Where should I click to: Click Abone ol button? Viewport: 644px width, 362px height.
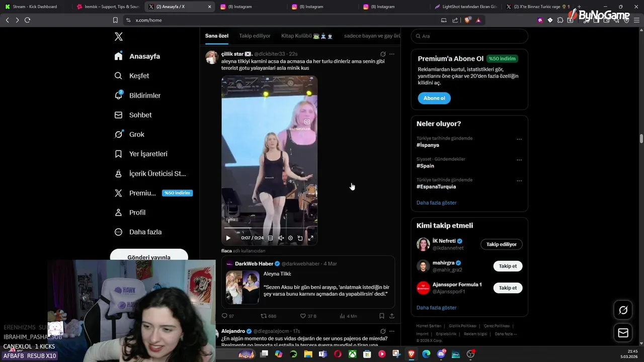[x=434, y=98]
